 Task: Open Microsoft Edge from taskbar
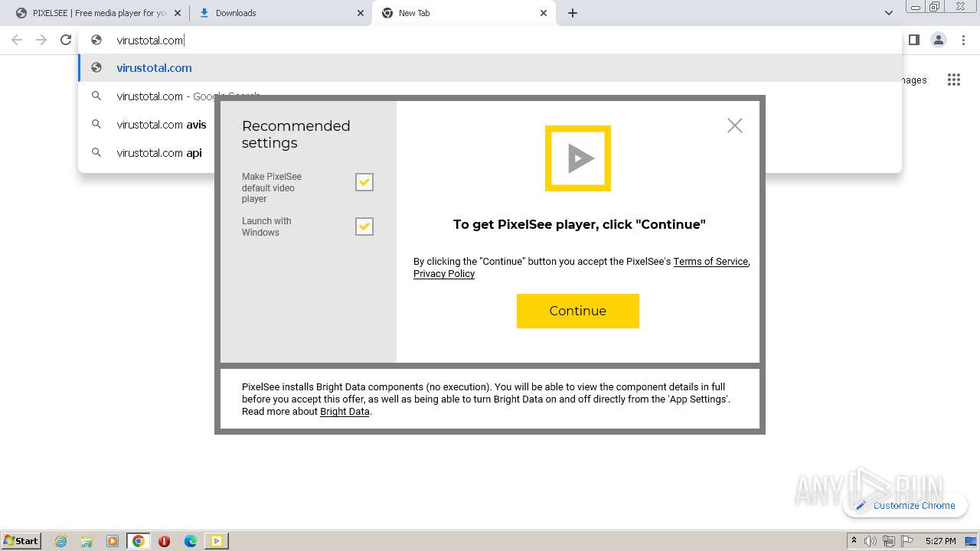(x=191, y=541)
